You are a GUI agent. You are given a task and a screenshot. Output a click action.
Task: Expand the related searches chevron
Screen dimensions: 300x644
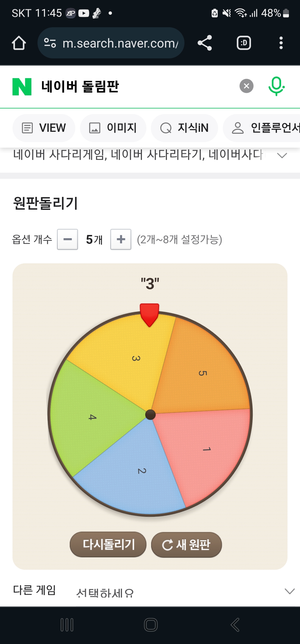click(282, 155)
